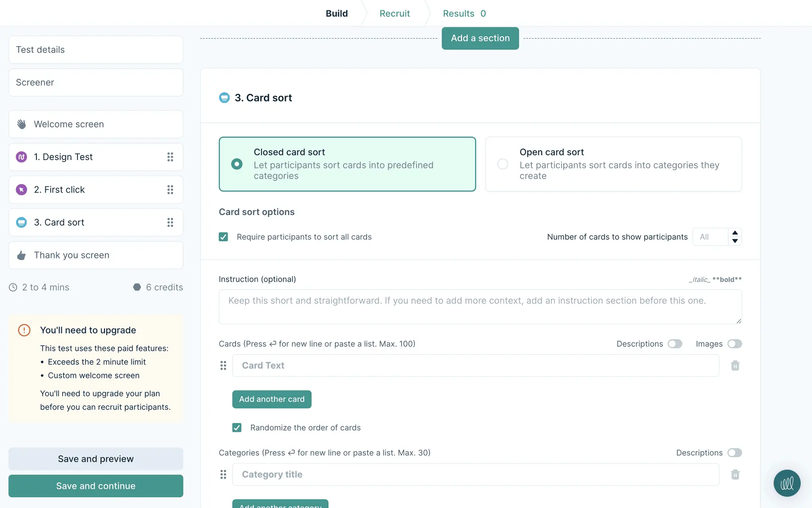Decrease number of cards stepper down arrow
The height and width of the screenshot is (508, 812).
click(x=735, y=241)
